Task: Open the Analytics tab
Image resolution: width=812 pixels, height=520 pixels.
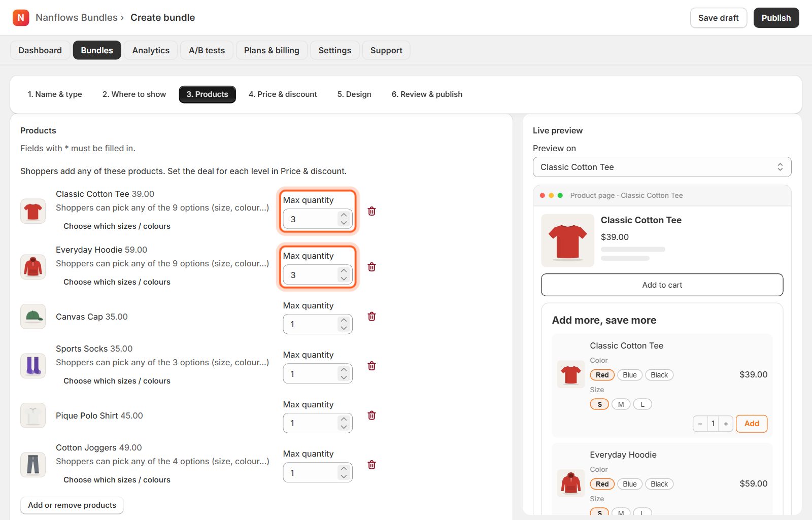Action: [151, 50]
